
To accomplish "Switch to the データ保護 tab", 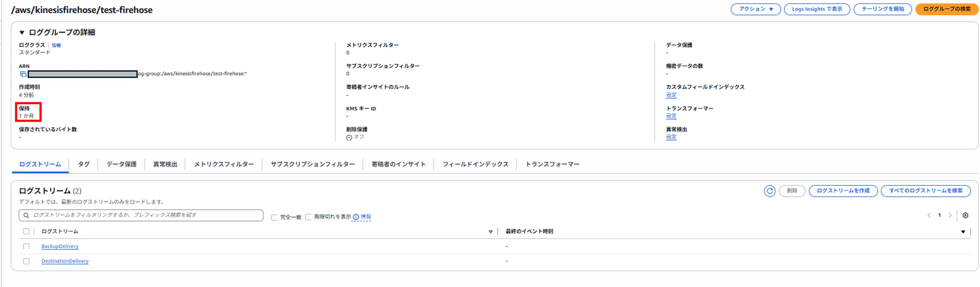I will (x=121, y=164).
